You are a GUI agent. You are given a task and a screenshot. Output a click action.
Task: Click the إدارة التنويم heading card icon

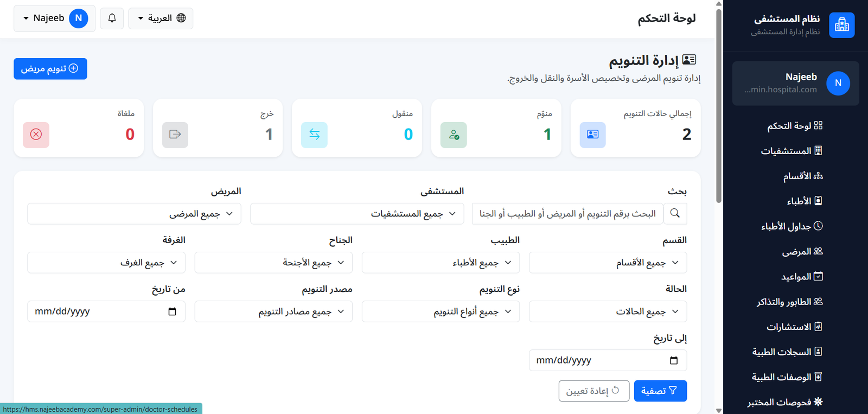pyautogui.click(x=690, y=60)
